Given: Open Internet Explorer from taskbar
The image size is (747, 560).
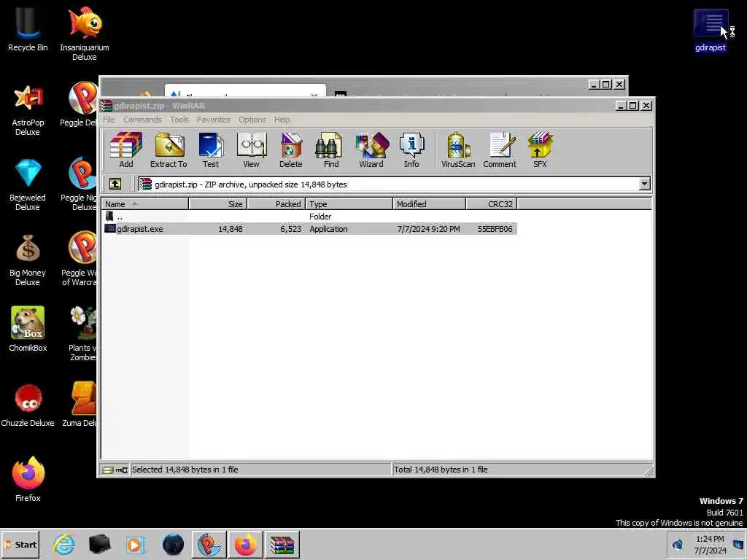Looking at the screenshot, I should coord(64,544).
